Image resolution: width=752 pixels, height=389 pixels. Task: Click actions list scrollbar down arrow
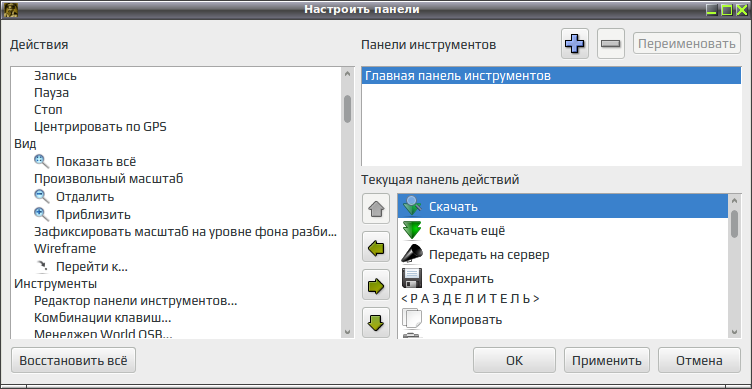pyautogui.click(x=348, y=332)
